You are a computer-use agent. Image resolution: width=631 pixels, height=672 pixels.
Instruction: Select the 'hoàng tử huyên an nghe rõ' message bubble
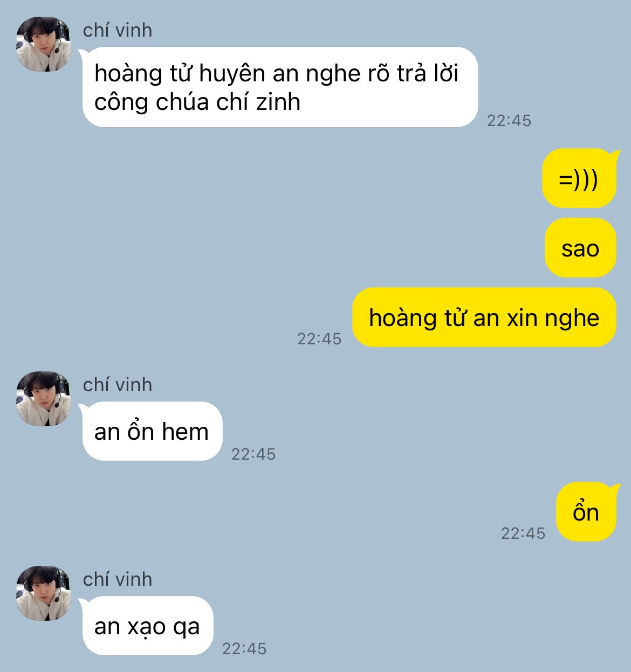click(280, 87)
